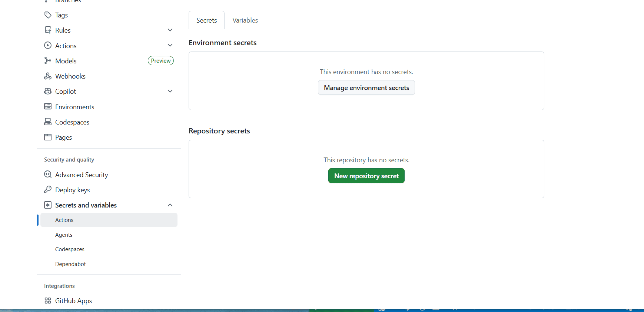
Task: Click the Rules icon in sidebar
Action: [x=48, y=30]
